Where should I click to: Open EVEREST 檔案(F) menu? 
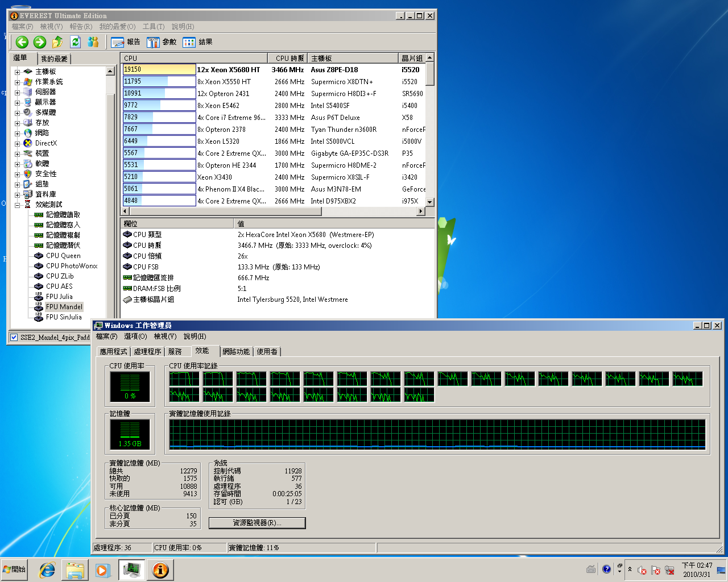pyautogui.click(x=23, y=27)
